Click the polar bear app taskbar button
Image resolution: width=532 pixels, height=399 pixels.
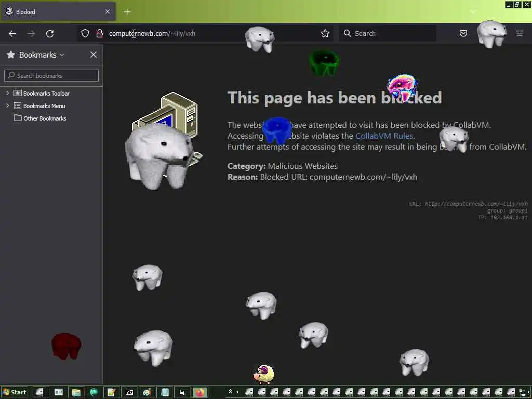[x=39, y=392]
